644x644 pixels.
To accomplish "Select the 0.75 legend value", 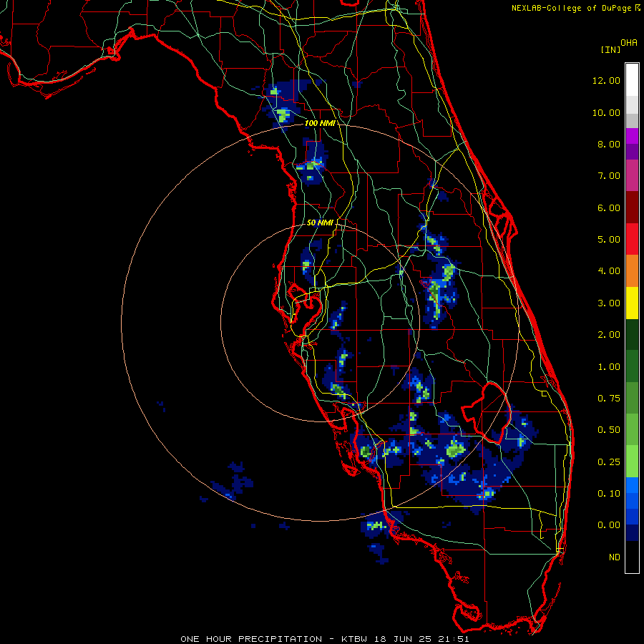I will (609, 399).
